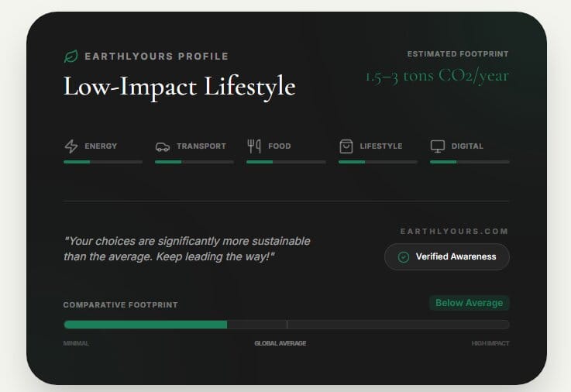571x392 pixels.
Task: Click the Low-Impact Lifestyle heading
Action: tap(179, 86)
